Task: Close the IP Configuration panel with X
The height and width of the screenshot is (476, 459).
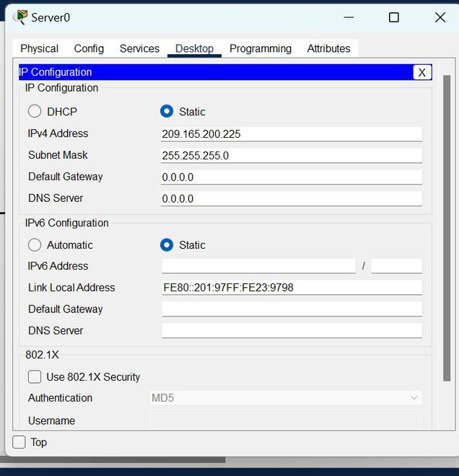Action: point(422,72)
